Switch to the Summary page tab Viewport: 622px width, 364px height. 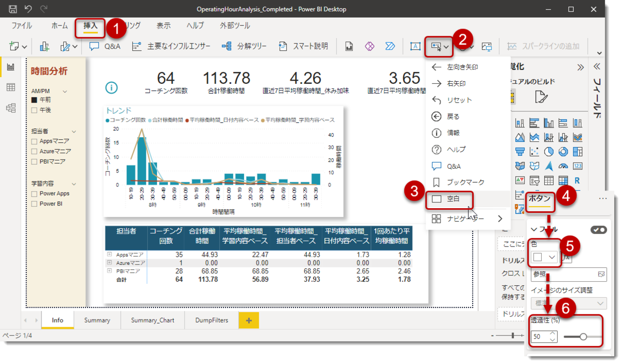coord(97,320)
